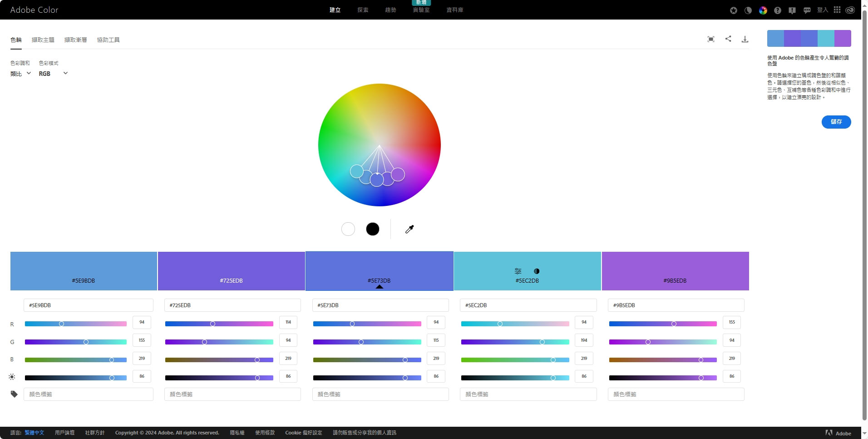This screenshot has width=868, height=439.
Task: Open the 使用條款 footer link
Action: [265, 433]
